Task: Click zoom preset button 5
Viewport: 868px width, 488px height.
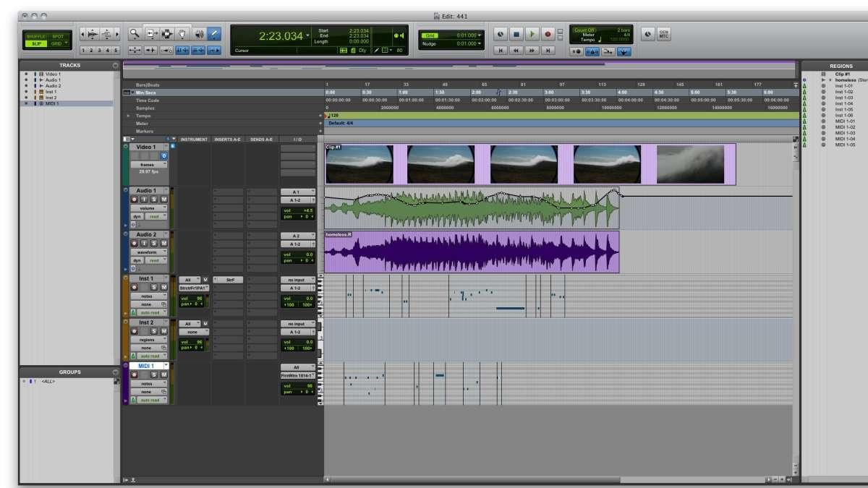Action: [x=117, y=49]
